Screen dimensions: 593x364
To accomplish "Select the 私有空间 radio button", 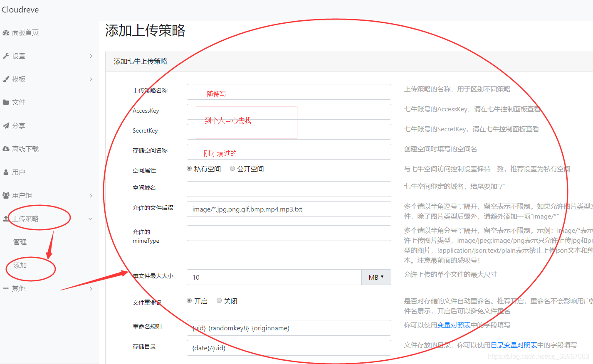I will (189, 168).
